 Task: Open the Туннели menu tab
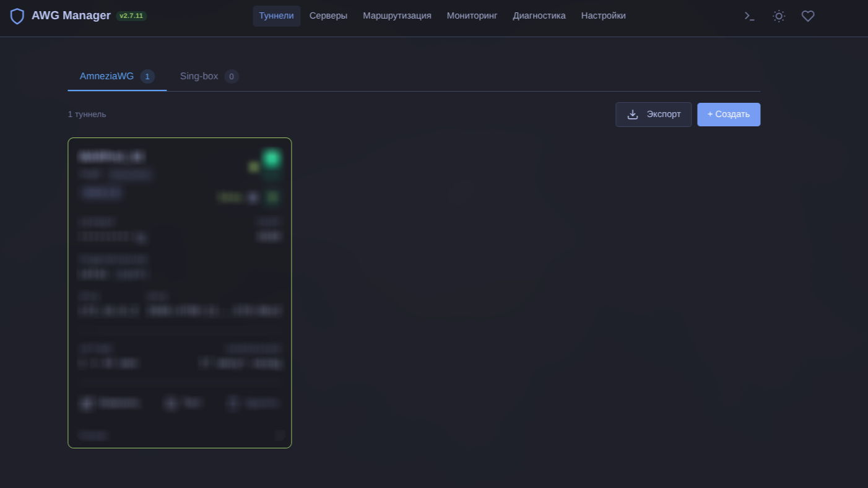(x=276, y=16)
